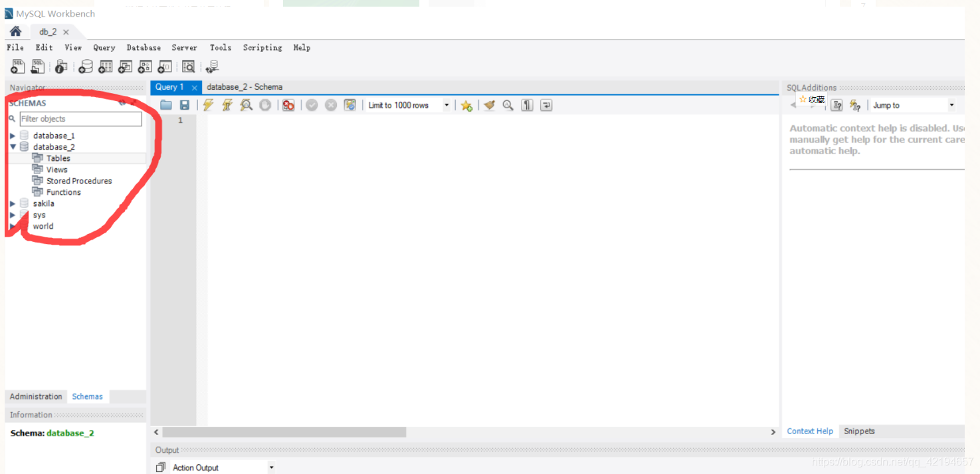Viewport: 980px width, 474px height.
Task: Open the Help menu
Action: tap(302, 48)
